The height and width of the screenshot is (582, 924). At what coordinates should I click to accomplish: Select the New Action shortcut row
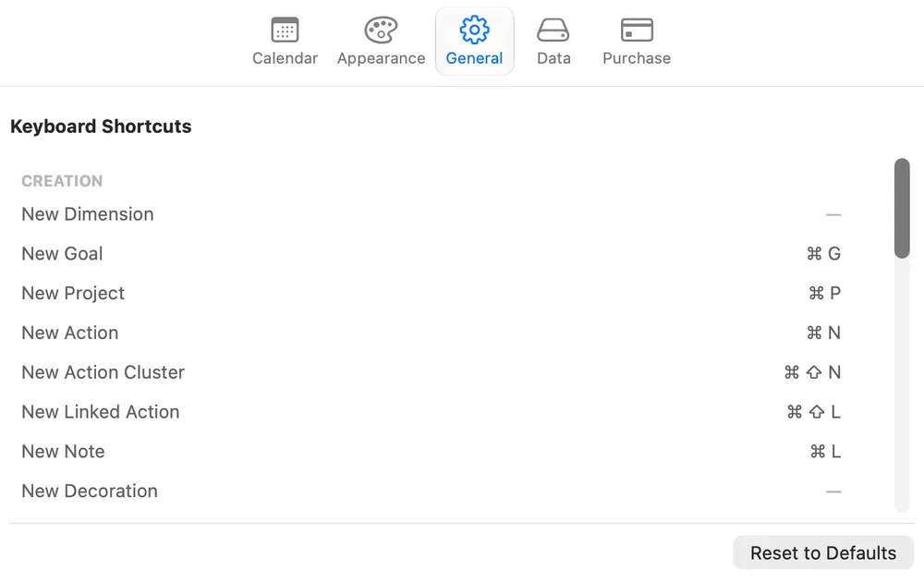tap(432, 333)
